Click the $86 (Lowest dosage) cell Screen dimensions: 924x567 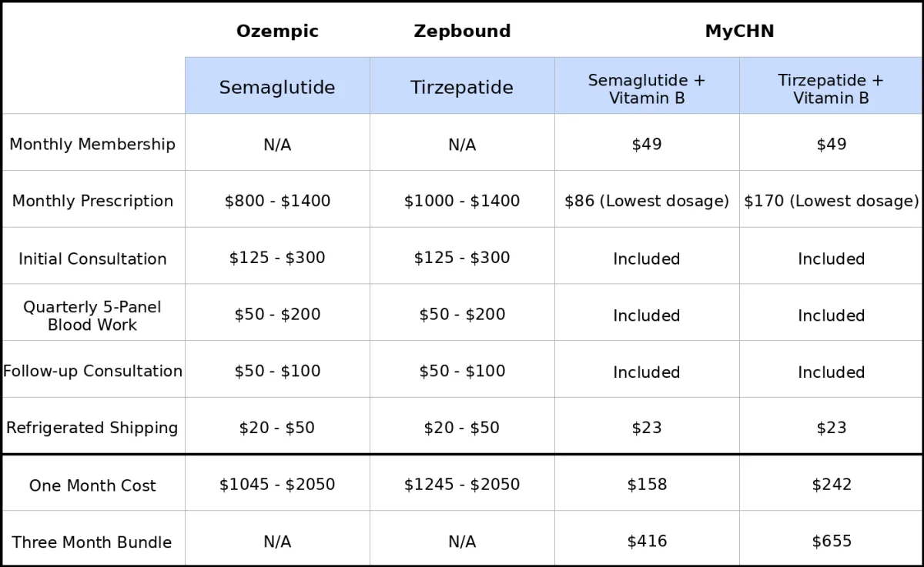click(647, 201)
